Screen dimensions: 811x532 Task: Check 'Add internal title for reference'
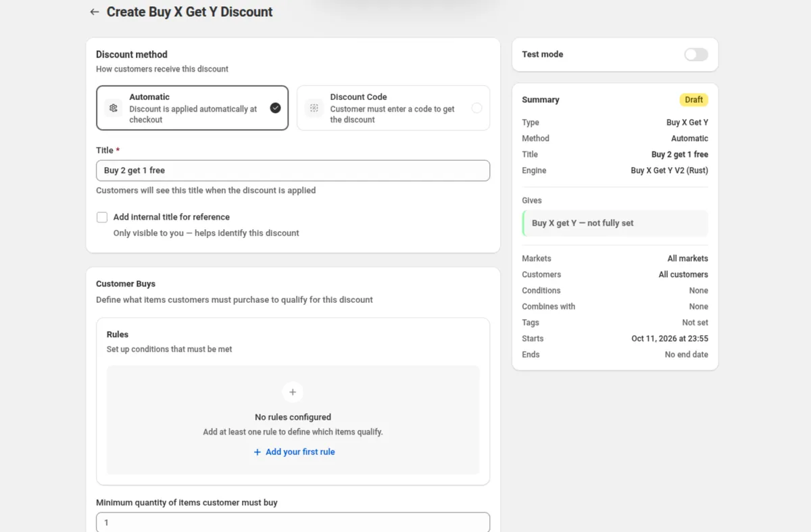(x=102, y=217)
